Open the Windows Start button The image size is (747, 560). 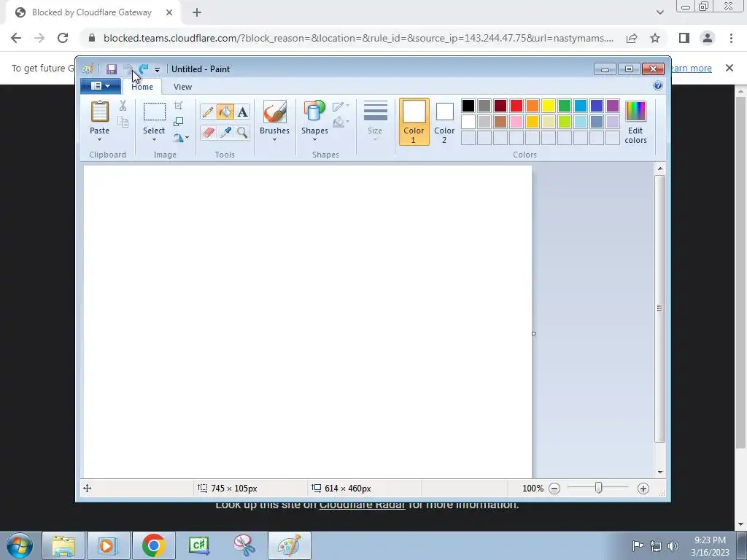[x=20, y=545]
